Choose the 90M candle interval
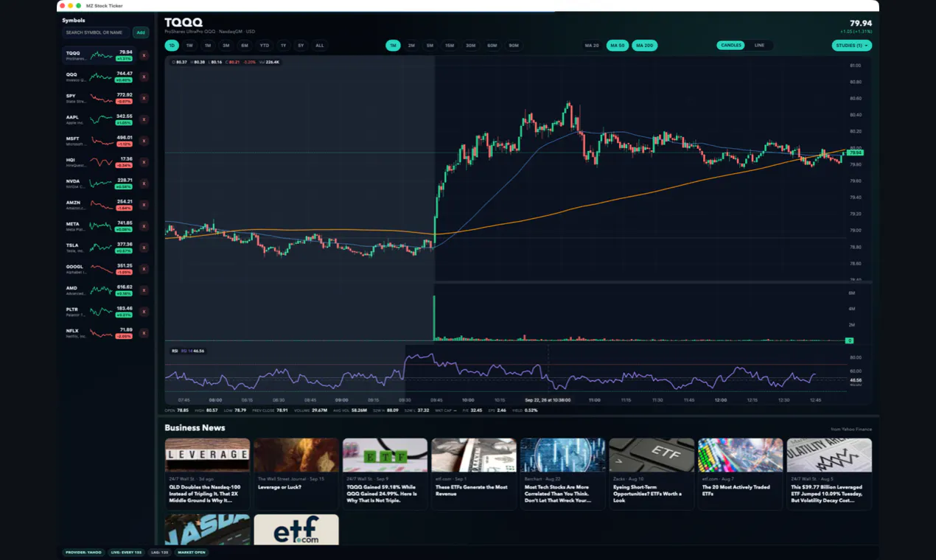Viewport: 936px width, 560px height. pos(514,46)
